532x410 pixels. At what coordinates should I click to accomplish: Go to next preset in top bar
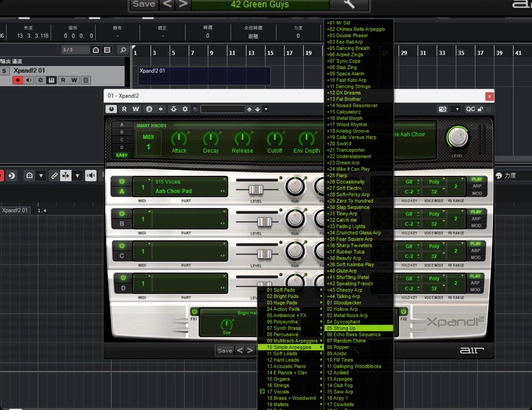[182, 4]
